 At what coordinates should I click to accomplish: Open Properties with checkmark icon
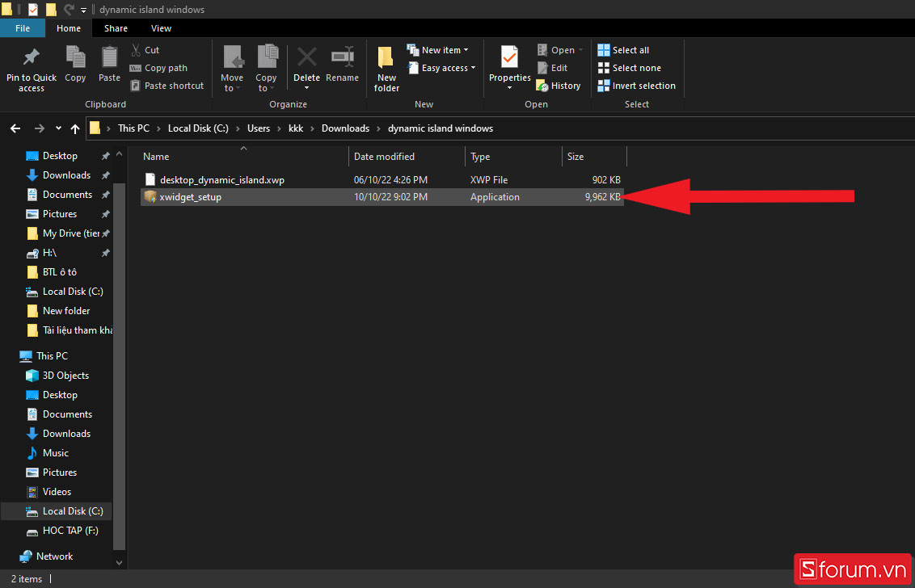pos(509,60)
